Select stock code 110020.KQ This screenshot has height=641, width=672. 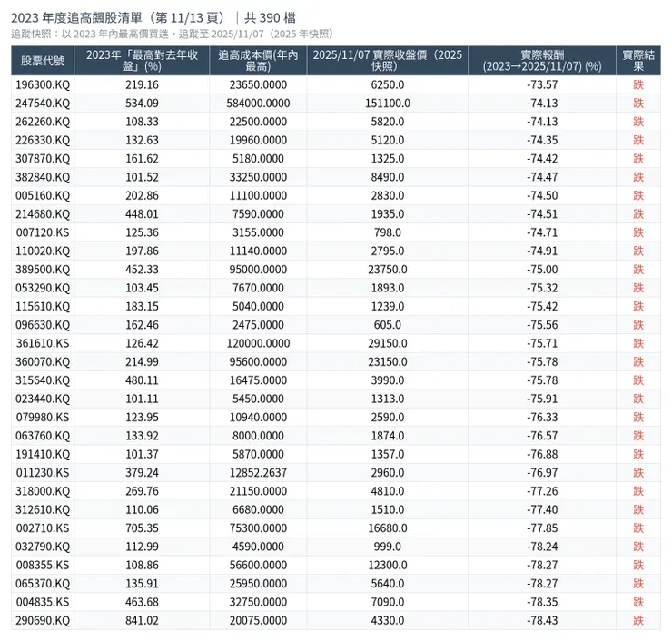click(43, 251)
